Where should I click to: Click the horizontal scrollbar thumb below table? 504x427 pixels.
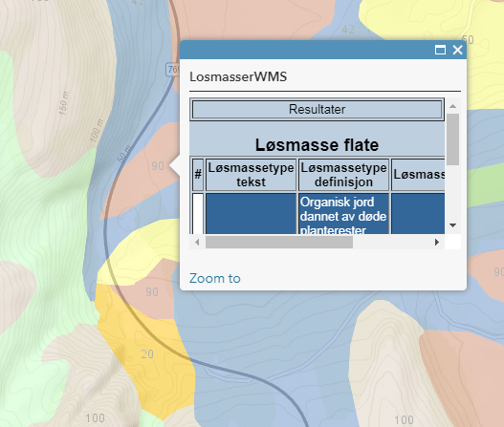[x=279, y=242]
